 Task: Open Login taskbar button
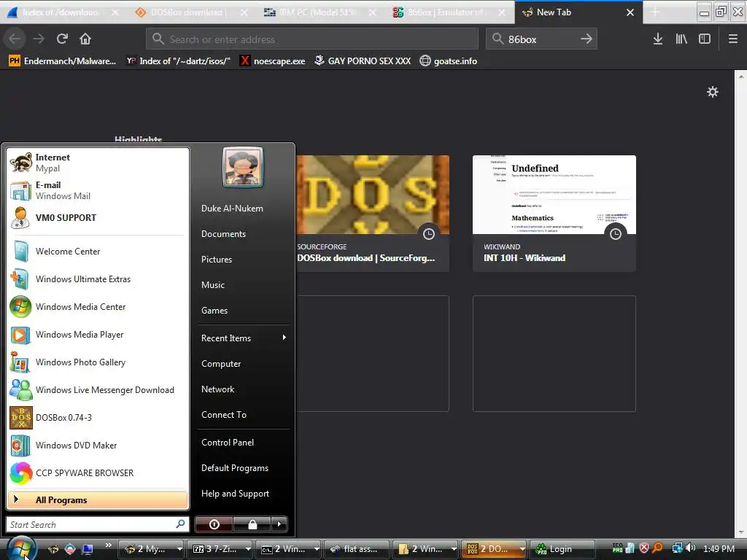tap(562, 549)
